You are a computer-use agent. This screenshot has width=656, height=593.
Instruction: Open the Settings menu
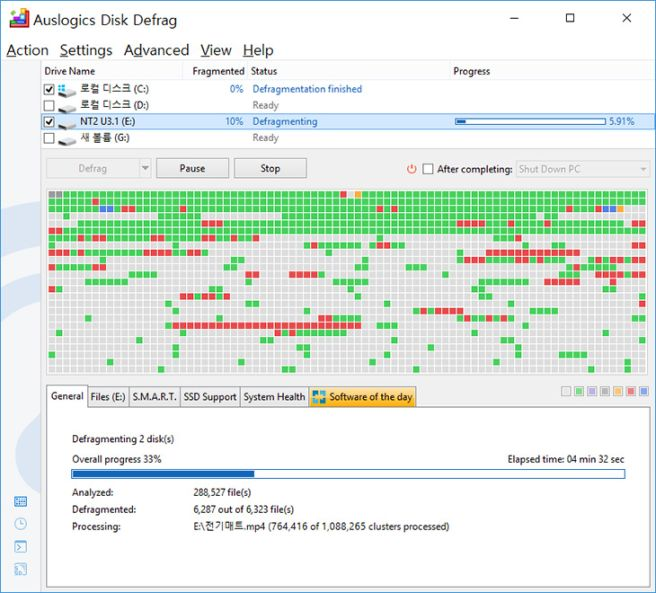coord(86,50)
